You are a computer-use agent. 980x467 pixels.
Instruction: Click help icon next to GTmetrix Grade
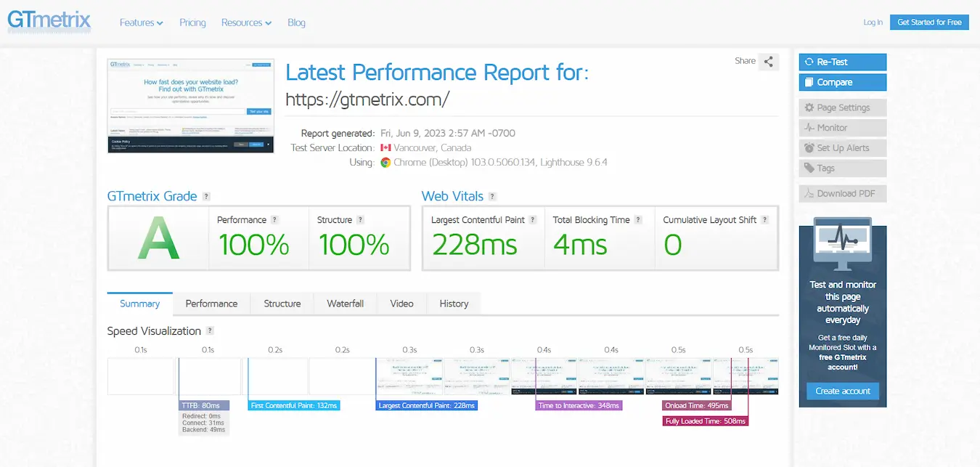[x=207, y=197]
